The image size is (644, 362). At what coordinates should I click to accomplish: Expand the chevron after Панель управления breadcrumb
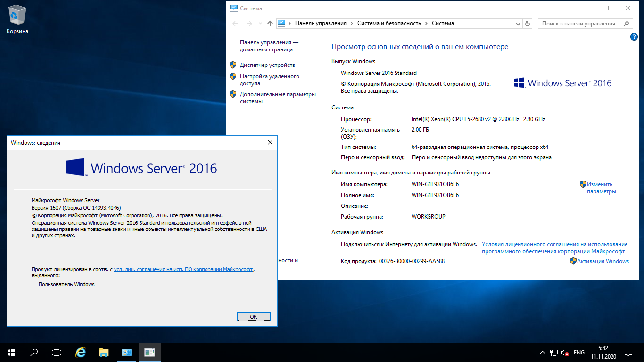coord(352,23)
